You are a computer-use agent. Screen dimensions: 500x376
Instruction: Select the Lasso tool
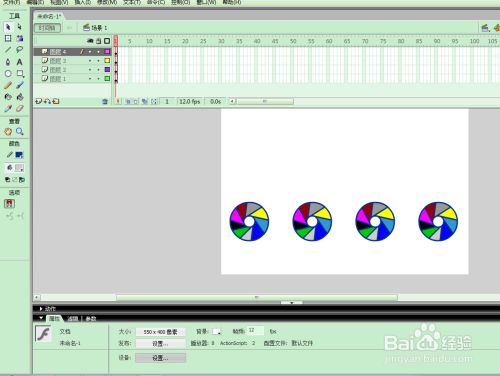(x=20, y=50)
